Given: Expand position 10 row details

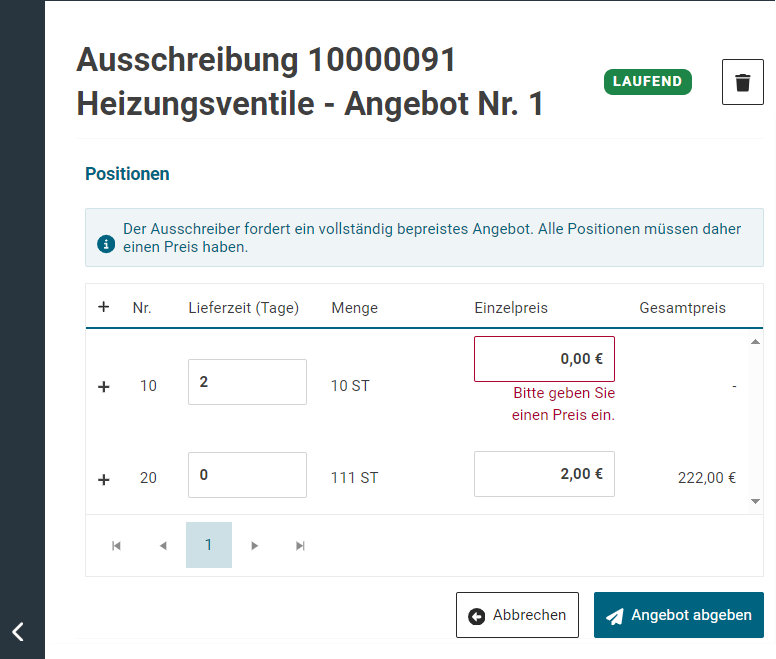Looking at the screenshot, I should 103,386.
